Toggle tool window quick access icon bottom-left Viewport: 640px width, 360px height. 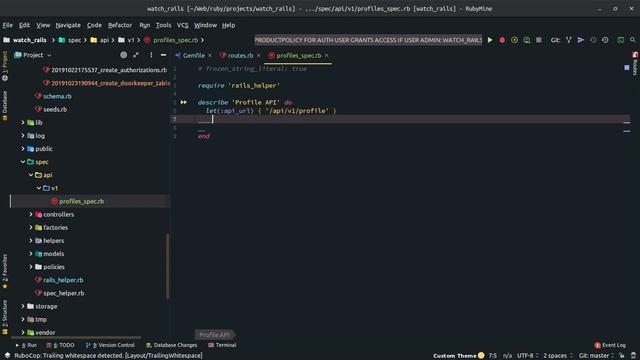click(x=7, y=356)
